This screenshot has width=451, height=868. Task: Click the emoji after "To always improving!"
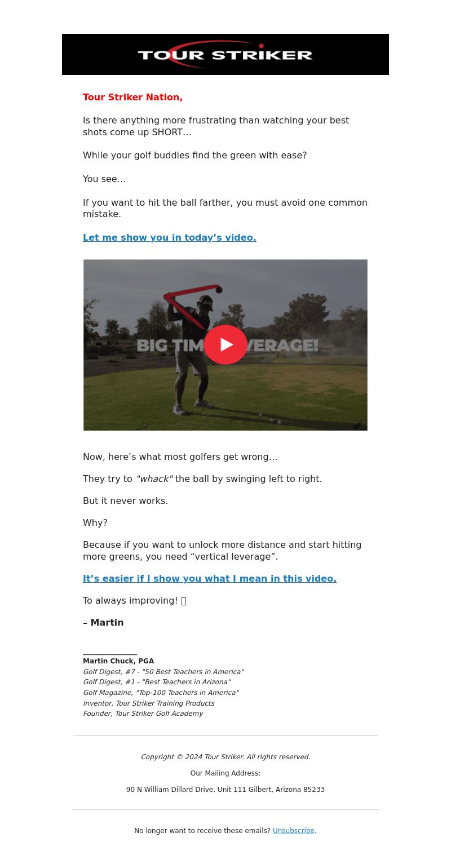pos(184,601)
